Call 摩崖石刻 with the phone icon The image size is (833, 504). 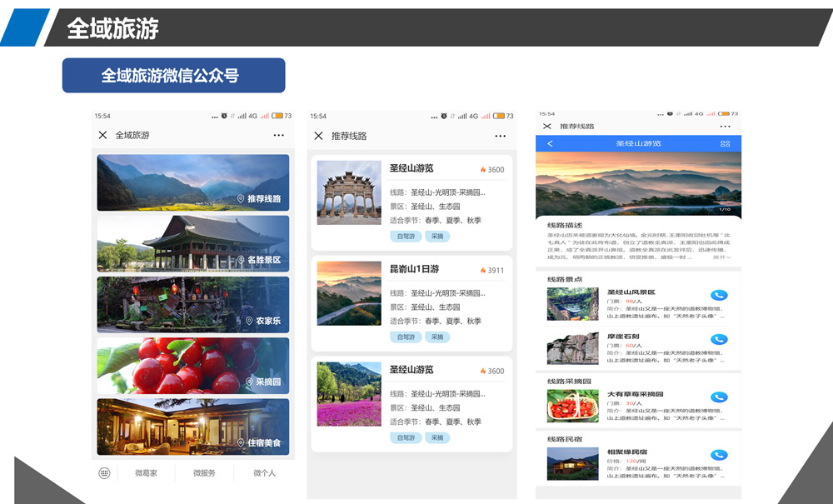(719, 339)
